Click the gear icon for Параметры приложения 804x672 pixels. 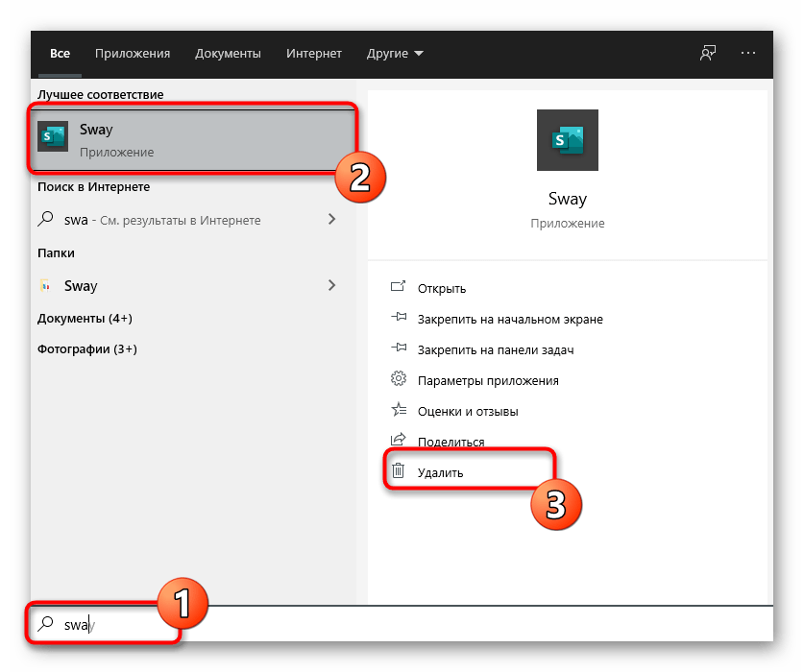(x=399, y=380)
